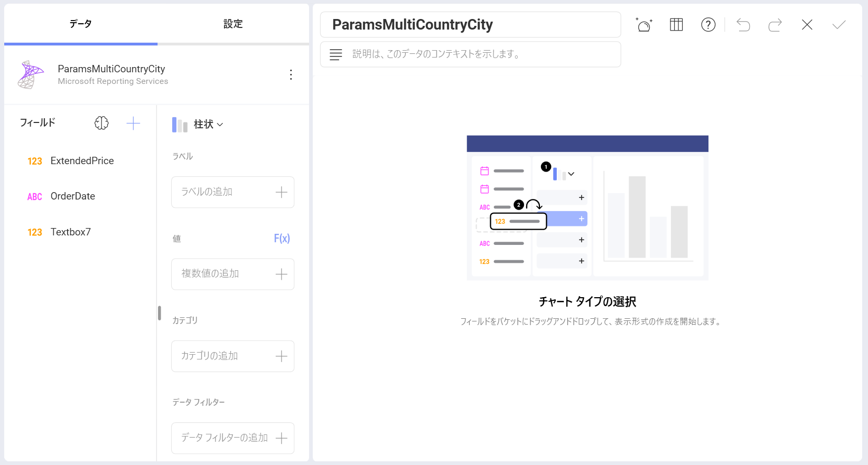Click the Microsoft Reporting Services subtitle text
Viewport: 868px width, 465px height.
113,81
